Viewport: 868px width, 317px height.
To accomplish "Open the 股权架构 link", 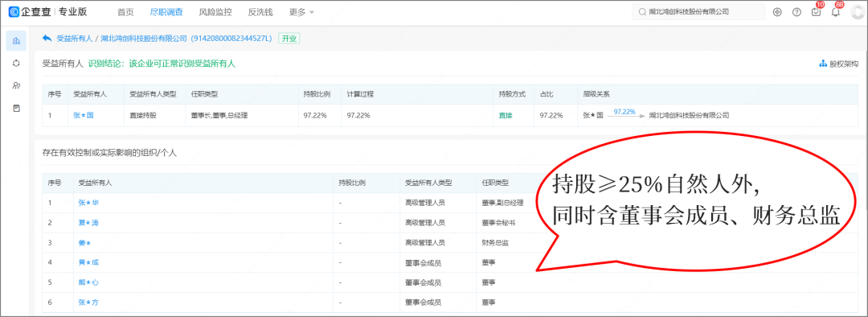I will [844, 64].
